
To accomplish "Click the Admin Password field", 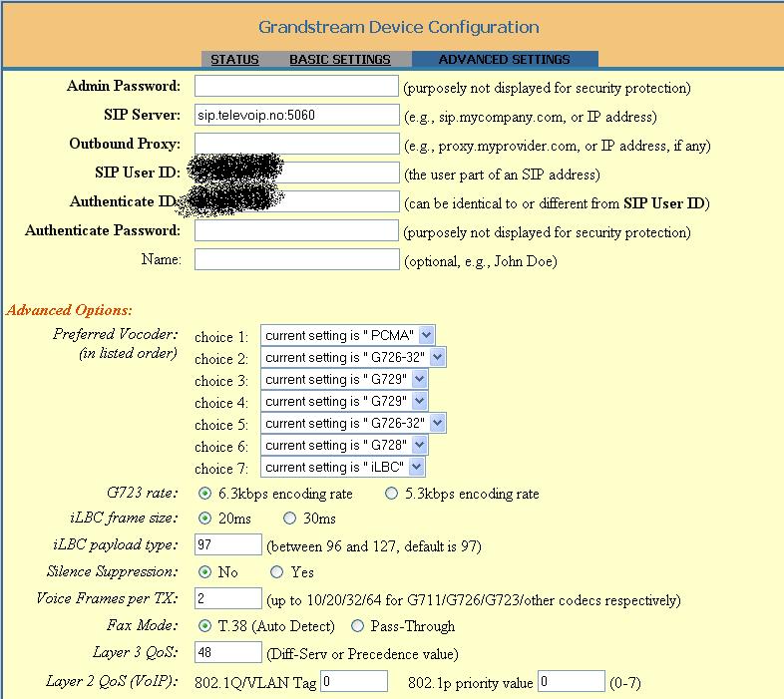I will [x=296, y=86].
